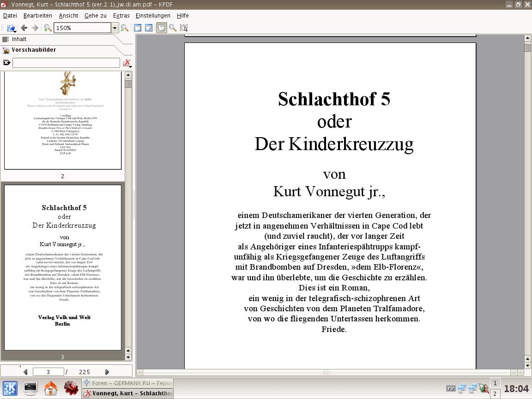Go forward with the right arrow
This screenshot has height=399, width=532.
[x=35, y=28]
